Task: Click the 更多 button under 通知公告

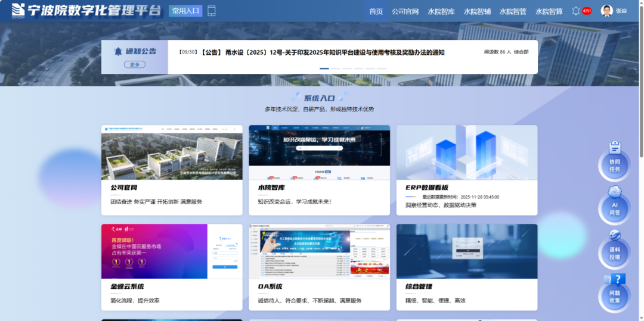Action: 135,65
